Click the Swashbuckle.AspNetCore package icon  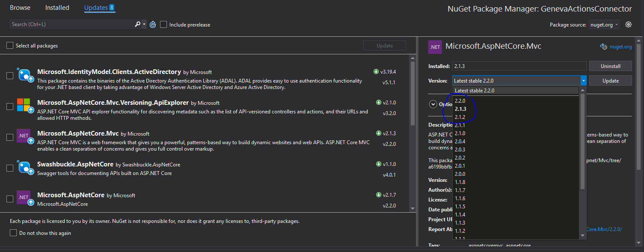[x=25, y=167]
